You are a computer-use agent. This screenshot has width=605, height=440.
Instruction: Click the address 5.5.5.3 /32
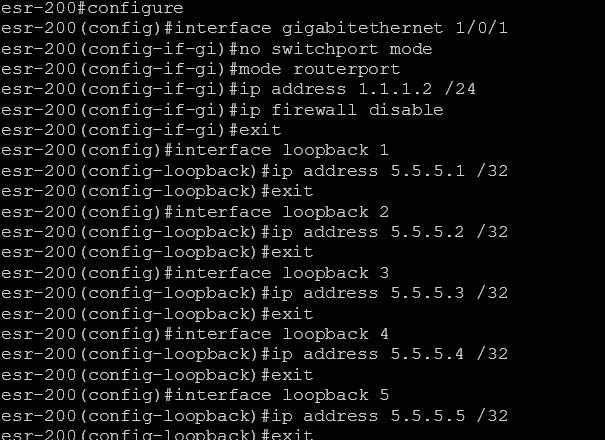tap(449, 293)
